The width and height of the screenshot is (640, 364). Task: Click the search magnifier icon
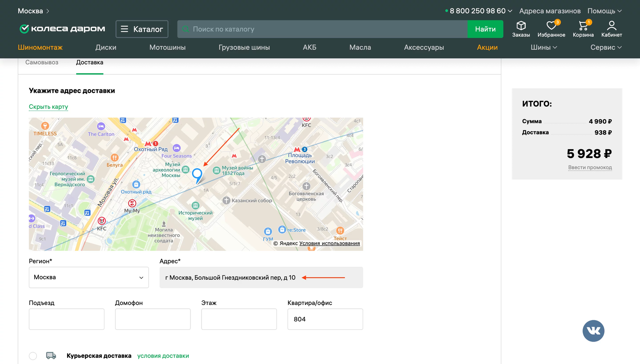click(186, 29)
